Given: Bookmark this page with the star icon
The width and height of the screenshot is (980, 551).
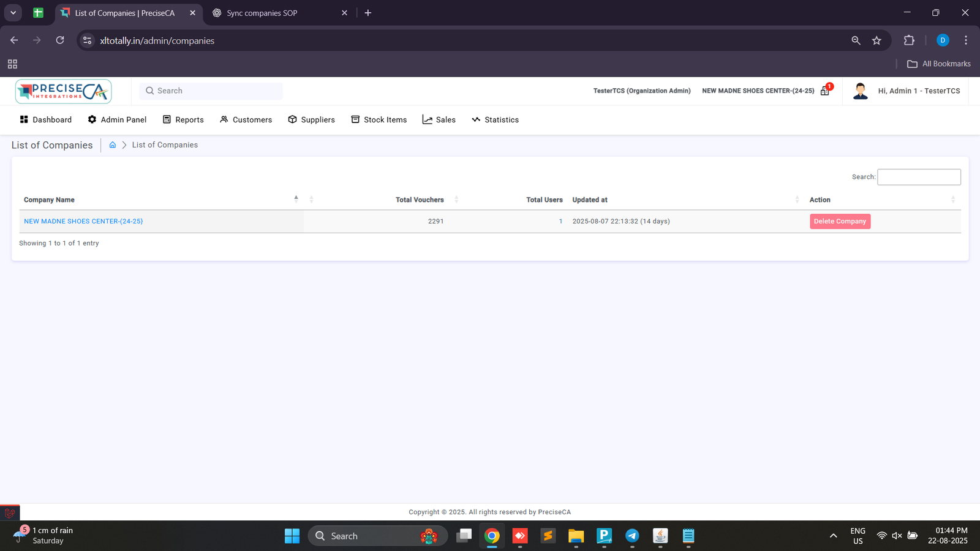Looking at the screenshot, I should (x=876, y=40).
